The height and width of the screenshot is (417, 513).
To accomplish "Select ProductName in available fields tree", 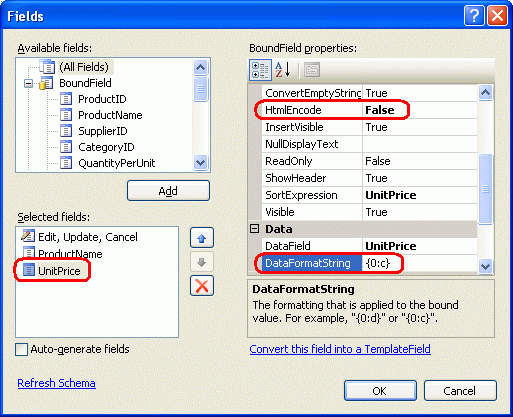I will 110,115.
